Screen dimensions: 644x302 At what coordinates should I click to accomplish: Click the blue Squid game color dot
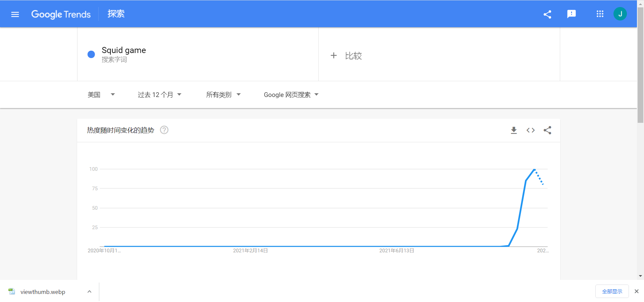91,54
